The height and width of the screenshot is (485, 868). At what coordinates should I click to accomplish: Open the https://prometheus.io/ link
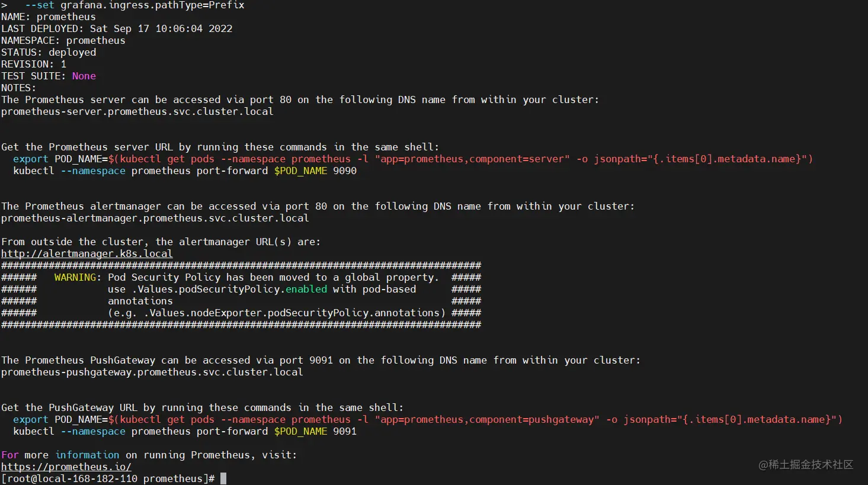point(66,467)
